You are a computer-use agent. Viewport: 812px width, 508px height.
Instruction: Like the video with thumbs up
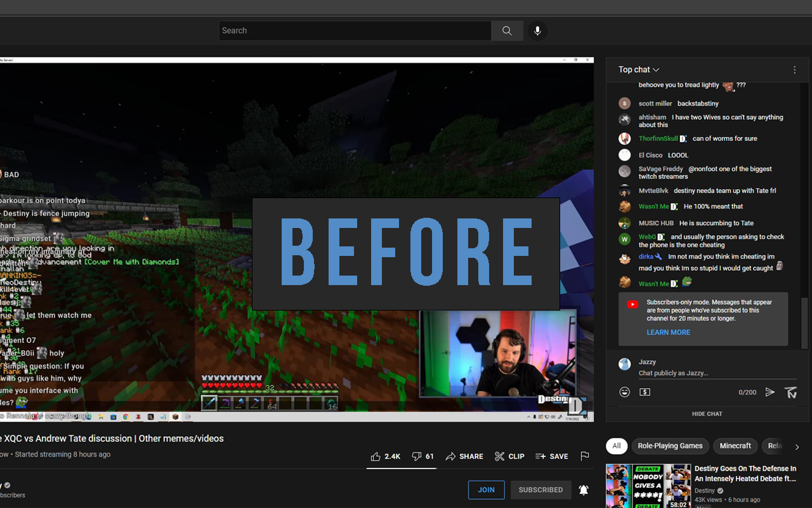pos(386,456)
